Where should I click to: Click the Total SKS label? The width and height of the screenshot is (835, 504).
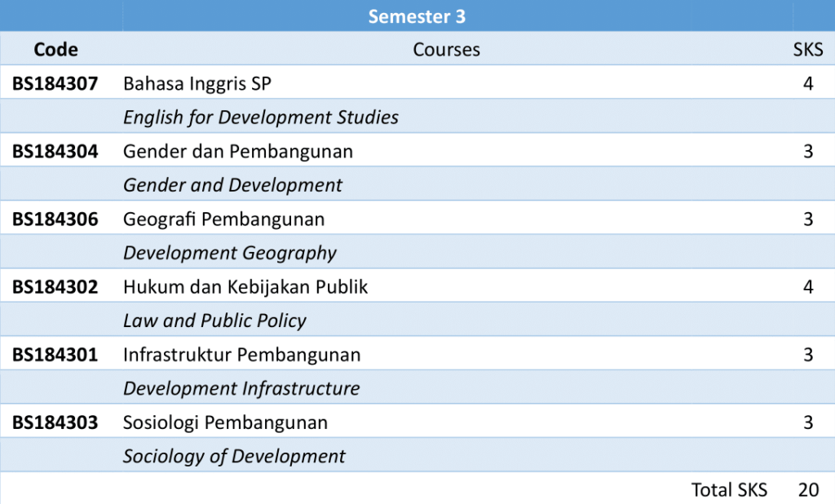729,490
